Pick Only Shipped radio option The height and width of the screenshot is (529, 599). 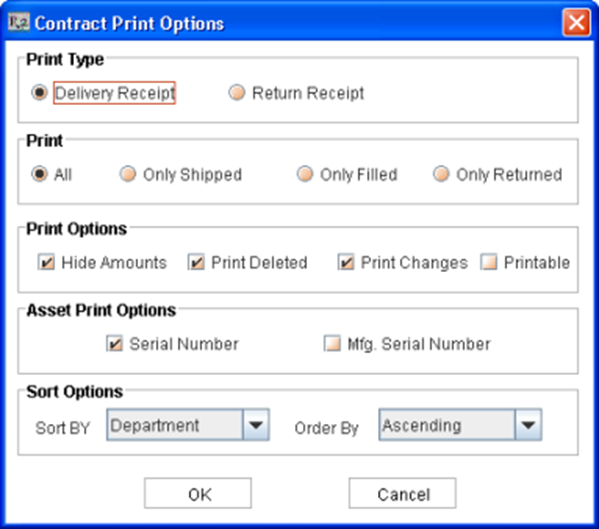[128, 174]
